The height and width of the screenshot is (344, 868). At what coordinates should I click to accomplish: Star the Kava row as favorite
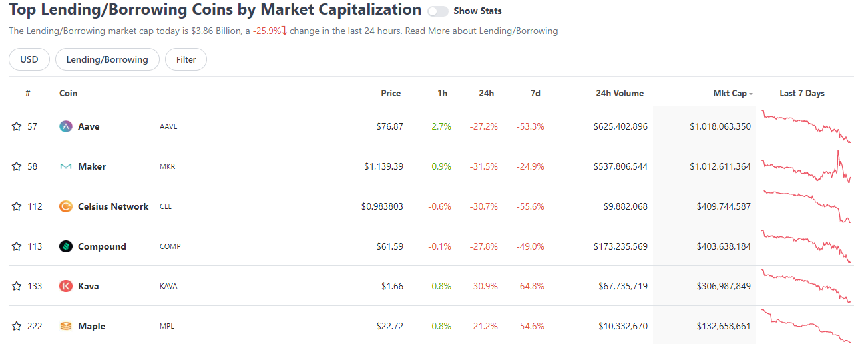click(x=17, y=286)
